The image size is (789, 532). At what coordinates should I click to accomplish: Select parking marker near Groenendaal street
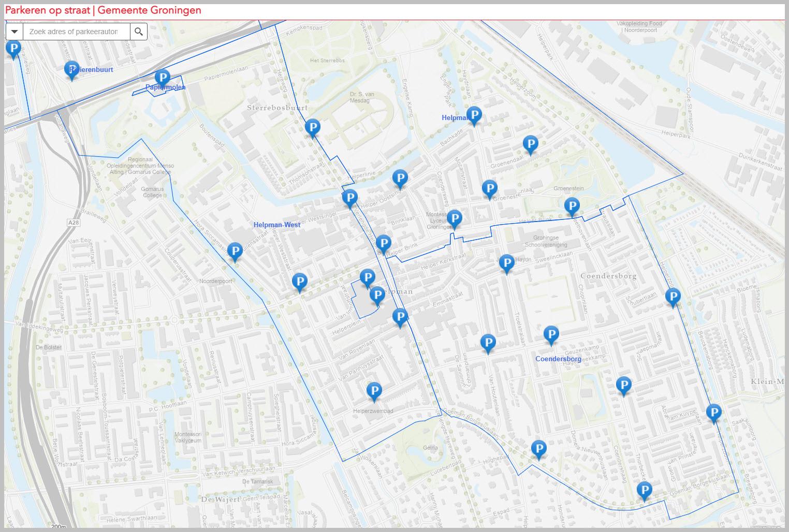click(x=530, y=144)
